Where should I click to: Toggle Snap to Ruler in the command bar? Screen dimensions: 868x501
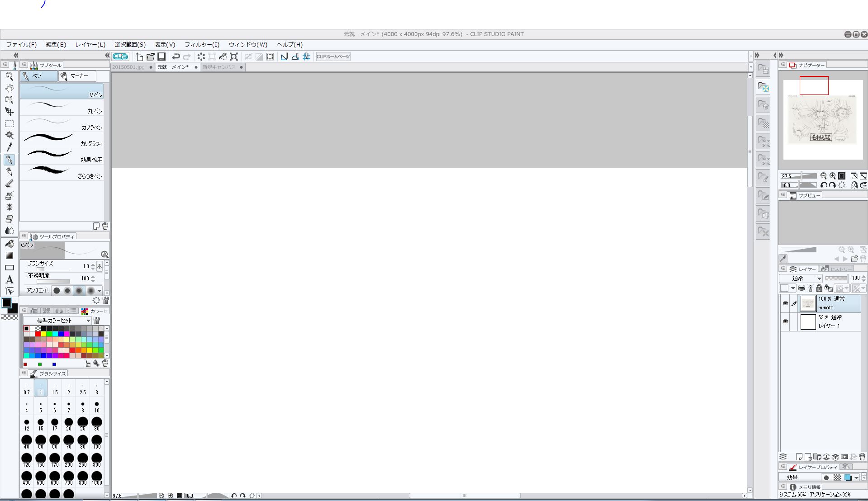click(284, 57)
